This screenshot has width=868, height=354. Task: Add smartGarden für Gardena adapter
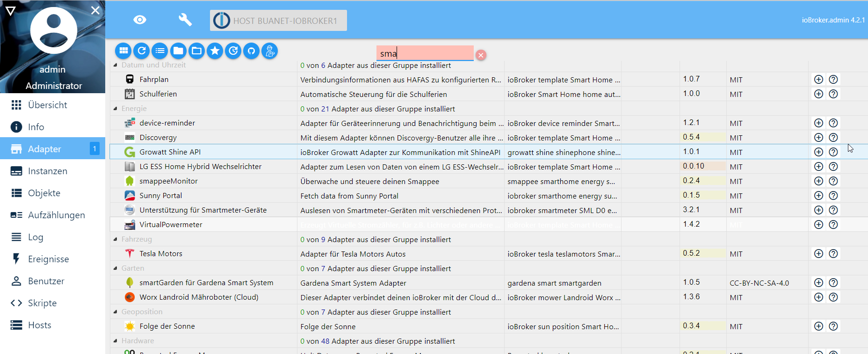click(818, 283)
